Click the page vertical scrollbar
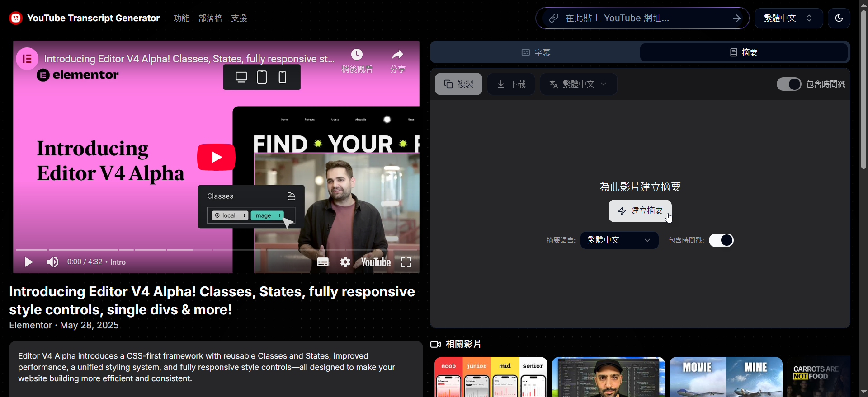Viewport: 868px width, 397px height. point(863,90)
